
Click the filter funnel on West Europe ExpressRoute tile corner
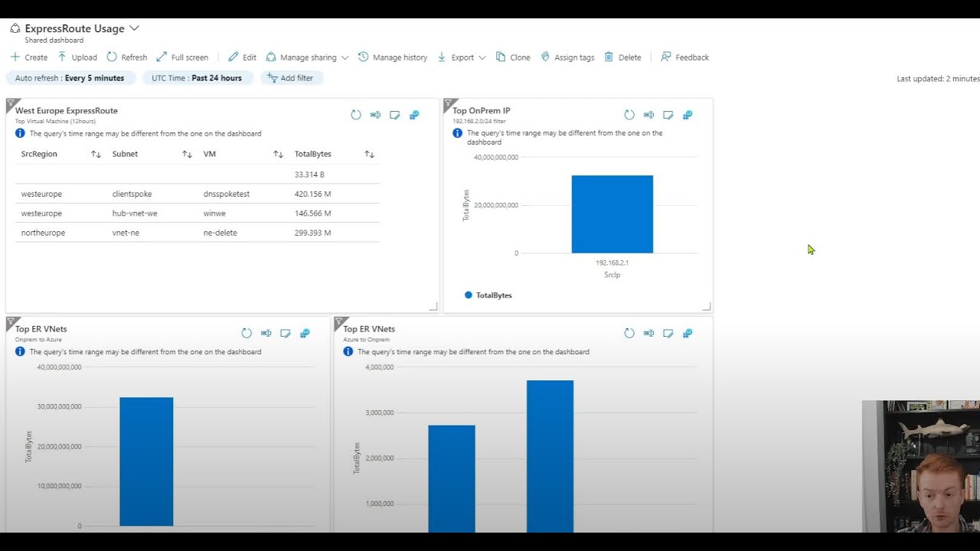click(x=11, y=103)
